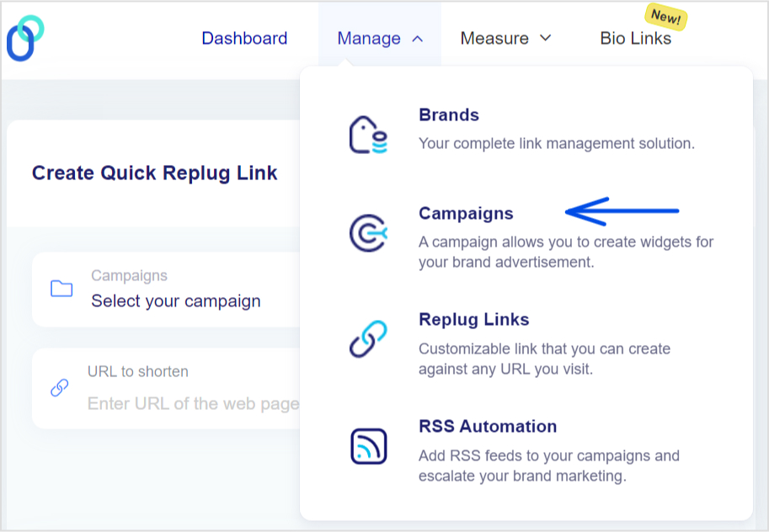769x532 pixels.
Task: Click 'Create Quick Replug Link' heading
Action: pos(154,173)
